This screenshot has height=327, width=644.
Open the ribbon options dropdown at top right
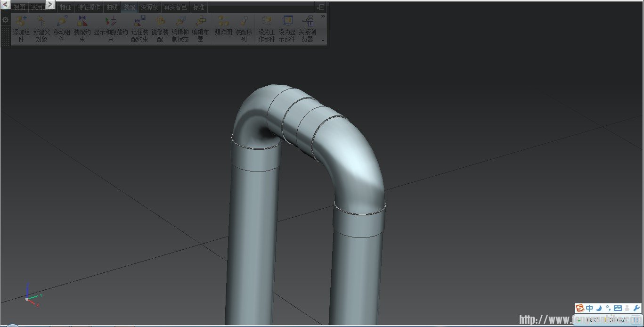pos(320,7)
